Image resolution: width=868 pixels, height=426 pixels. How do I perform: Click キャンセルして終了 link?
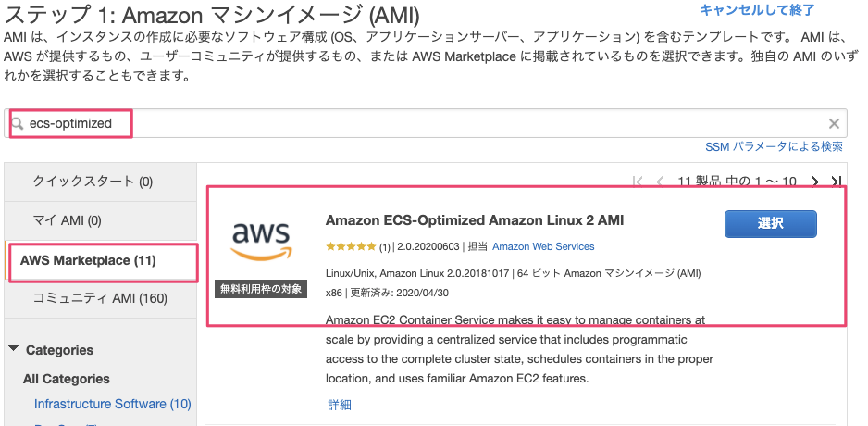[x=757, y=10]
